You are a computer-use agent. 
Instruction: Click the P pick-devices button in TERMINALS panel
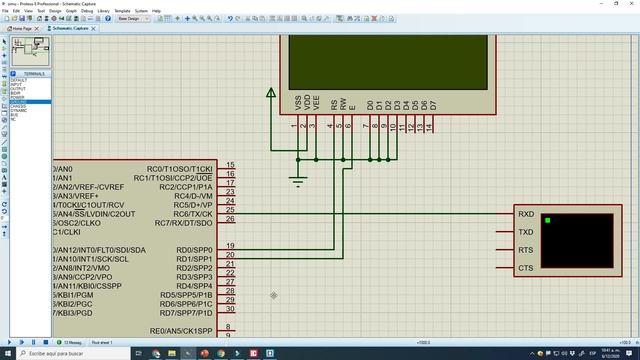[x=13, y=74]
